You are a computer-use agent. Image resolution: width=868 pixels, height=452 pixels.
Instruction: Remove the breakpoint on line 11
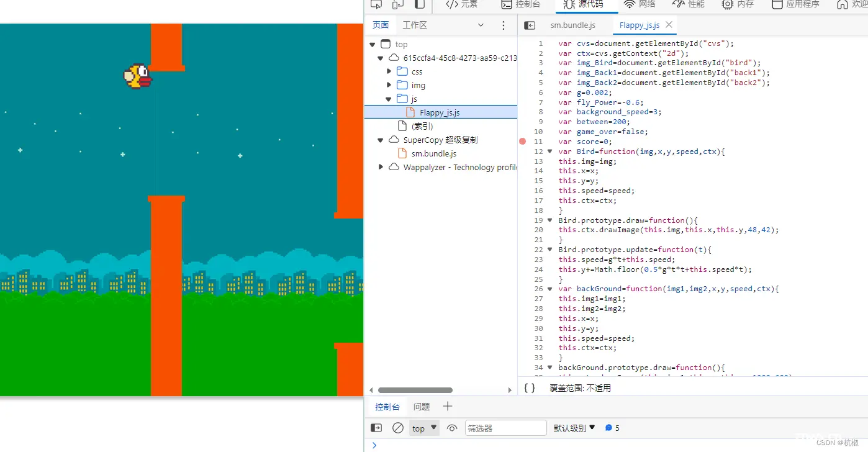pyautogui.click(x=522, y=142)
